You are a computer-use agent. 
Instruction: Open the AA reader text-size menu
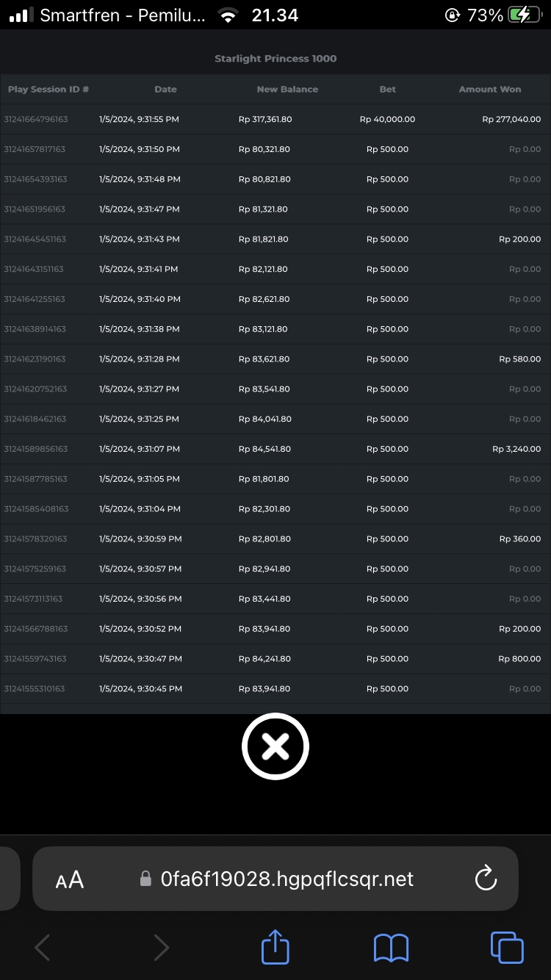(70, 879)
